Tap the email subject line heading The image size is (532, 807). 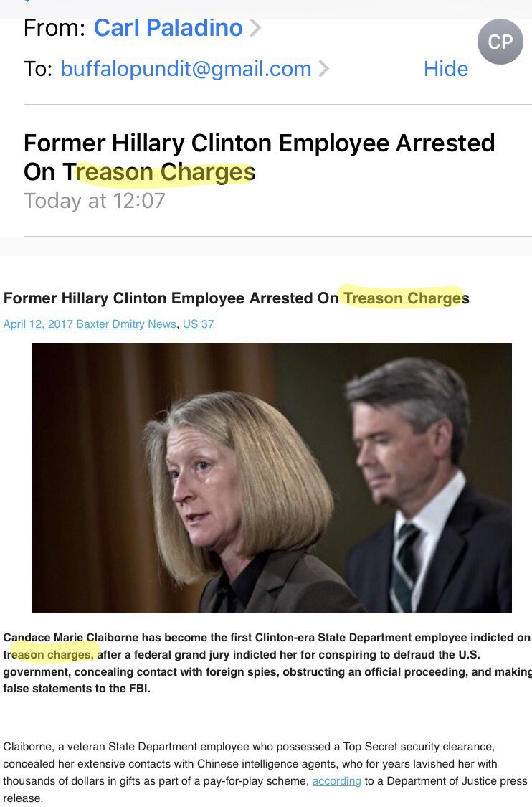point(259,158)
